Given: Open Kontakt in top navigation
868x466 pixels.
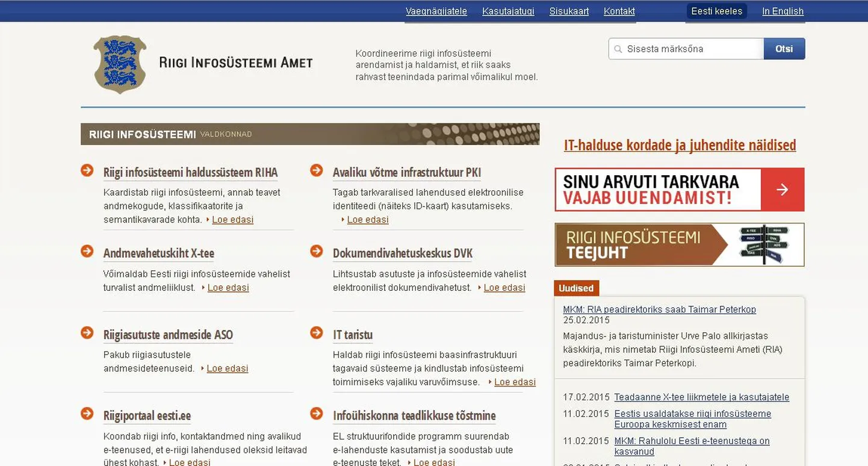Looking at the screenshot, I should tap(619, 11).
